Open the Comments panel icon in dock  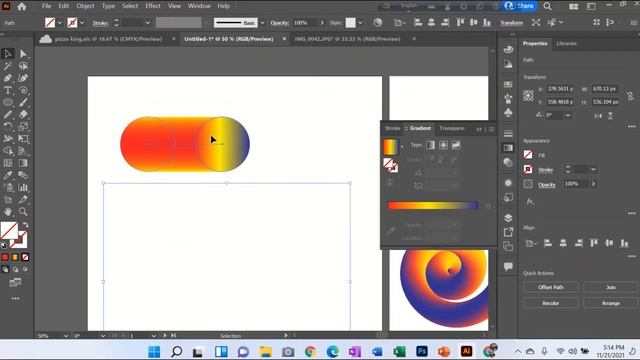(x=508, y=267)
